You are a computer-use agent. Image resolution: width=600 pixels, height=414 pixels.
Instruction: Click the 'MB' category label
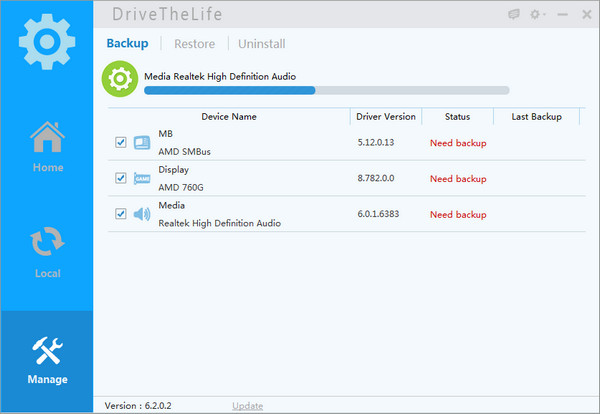point(166,134)
